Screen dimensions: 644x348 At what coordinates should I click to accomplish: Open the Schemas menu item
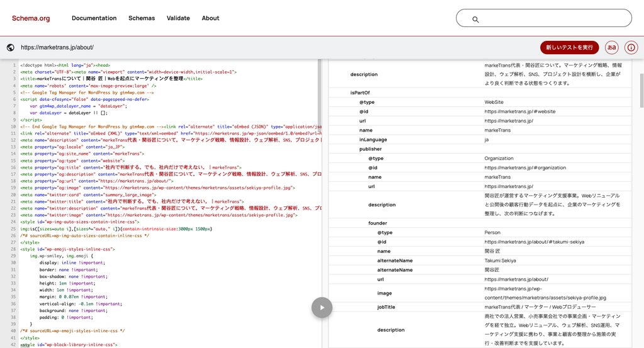pyautogui.click(x=142, y=18)
